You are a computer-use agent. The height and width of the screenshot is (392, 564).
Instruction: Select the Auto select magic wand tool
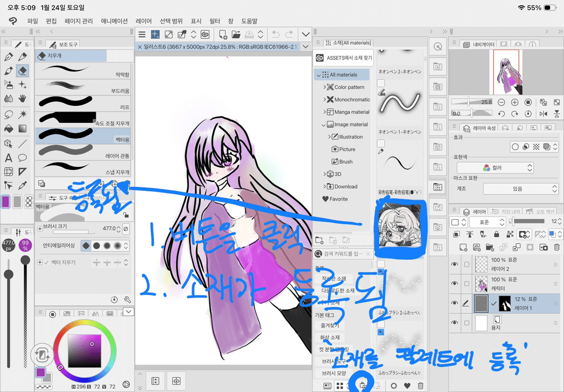pos(23,115)
